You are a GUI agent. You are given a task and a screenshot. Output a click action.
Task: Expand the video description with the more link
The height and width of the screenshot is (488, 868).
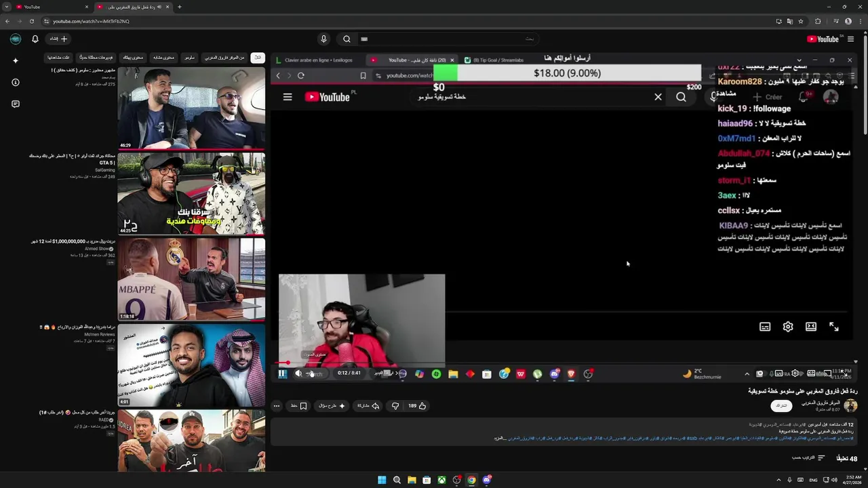point(500,439)
